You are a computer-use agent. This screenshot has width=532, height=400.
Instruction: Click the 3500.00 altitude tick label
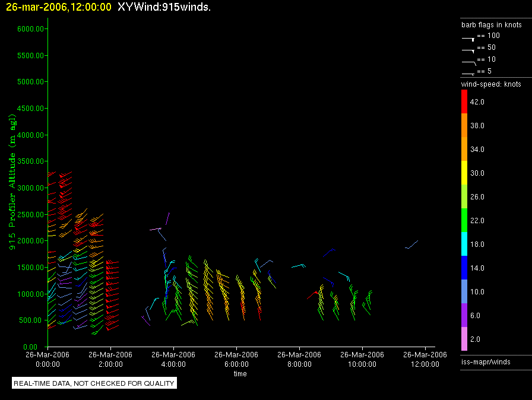(x=30, y=161)
